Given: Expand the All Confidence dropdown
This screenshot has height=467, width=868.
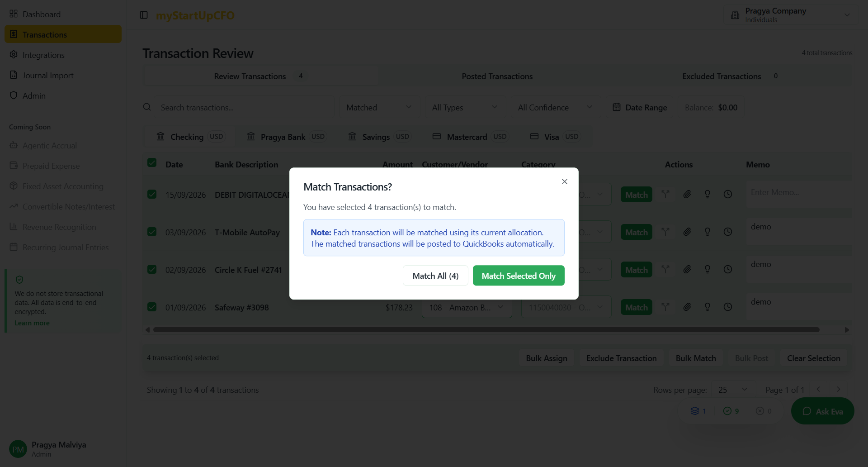Looking at the screenshot, I should 555,107.
